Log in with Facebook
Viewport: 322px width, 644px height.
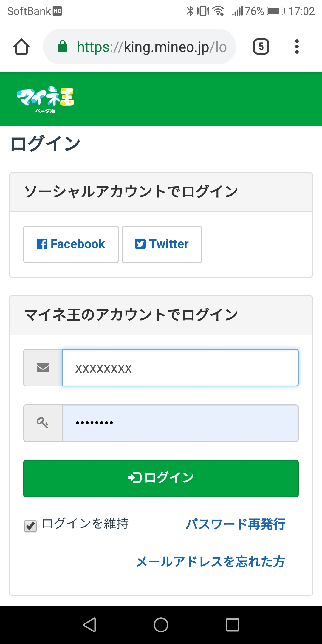(x=71, y=244)
